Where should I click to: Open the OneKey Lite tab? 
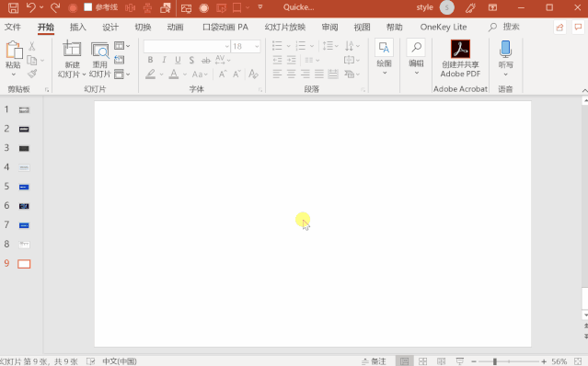[x=444, y=27]
